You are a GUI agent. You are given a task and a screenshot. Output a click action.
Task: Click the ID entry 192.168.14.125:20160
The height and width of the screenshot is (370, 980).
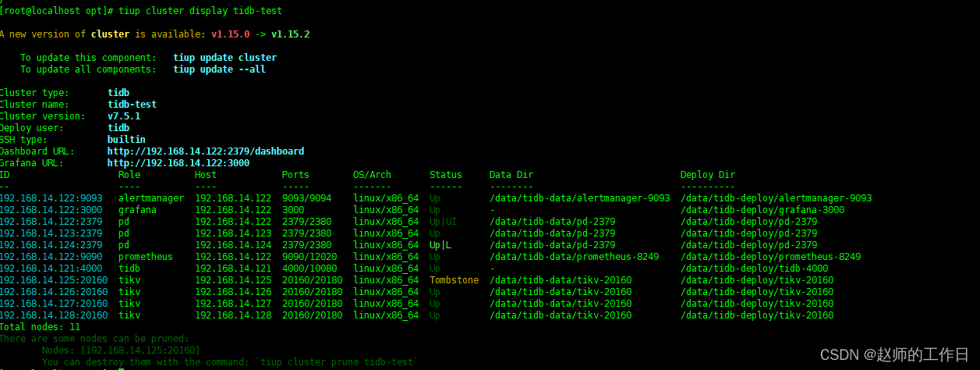tap(54, 280)
